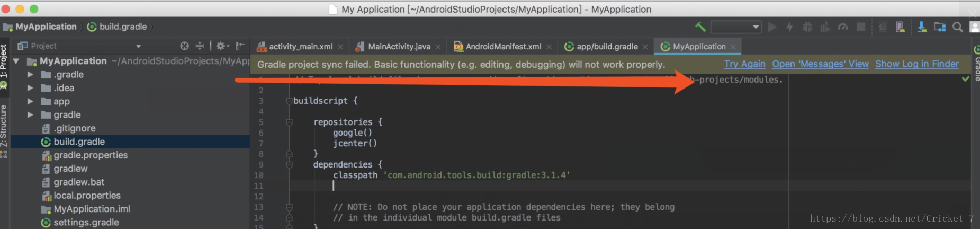Click the classpath line in editor
The height and width of the screenshot is (229, 980).
click(x=452, y=175)
